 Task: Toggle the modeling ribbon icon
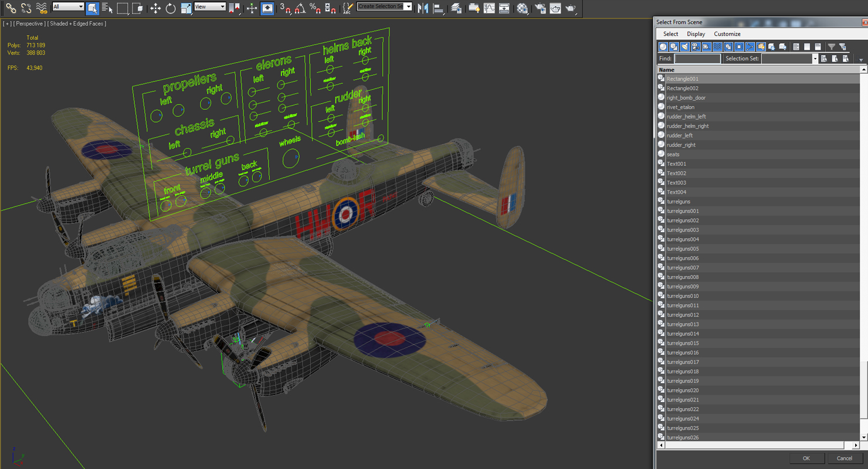pos(474,8)
